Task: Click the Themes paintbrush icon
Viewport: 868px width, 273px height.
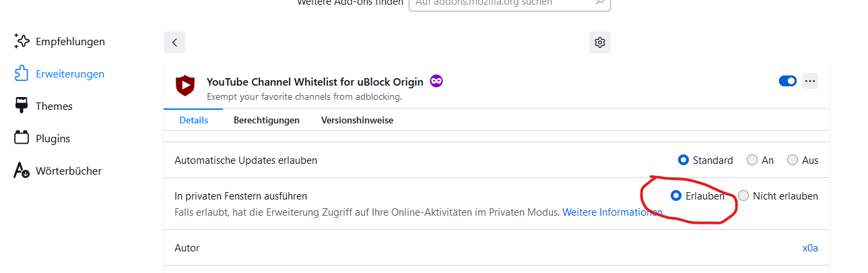Action: pos(22,106)
